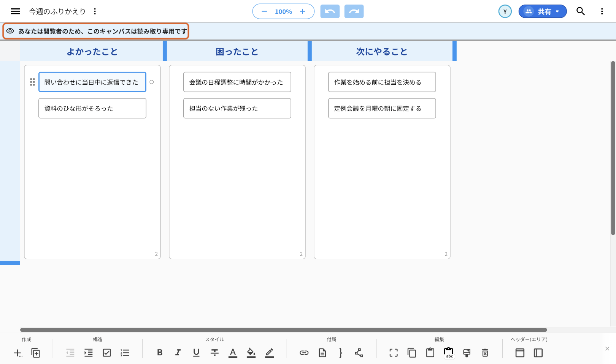Screen dimensions: 616x364
Task: Click the small circle beside the selected card
Action: click(152, 82)
